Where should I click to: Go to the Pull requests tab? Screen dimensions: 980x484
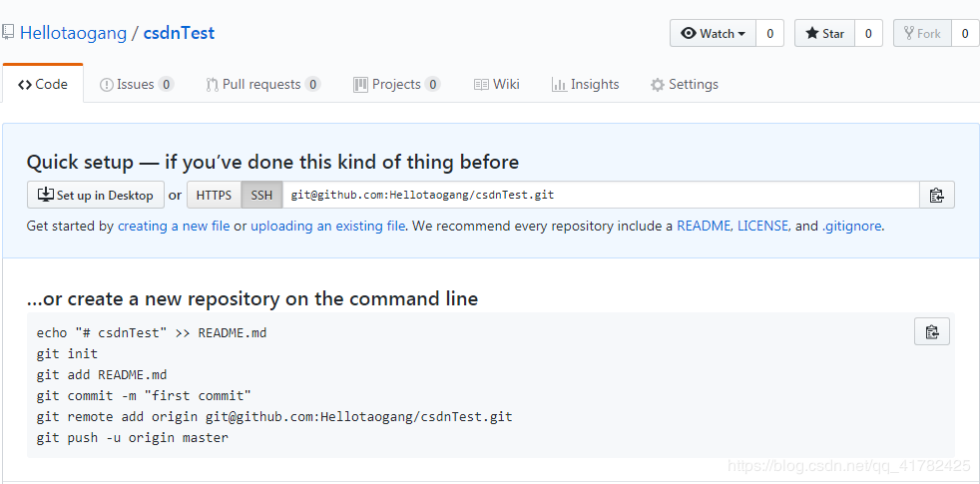[x=262, y=84]
